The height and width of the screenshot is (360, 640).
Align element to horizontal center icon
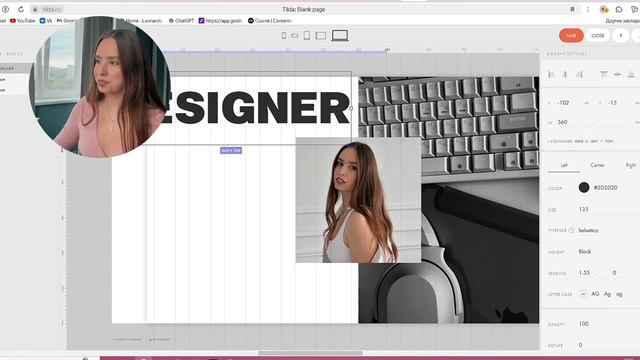(x=565, y=74)
